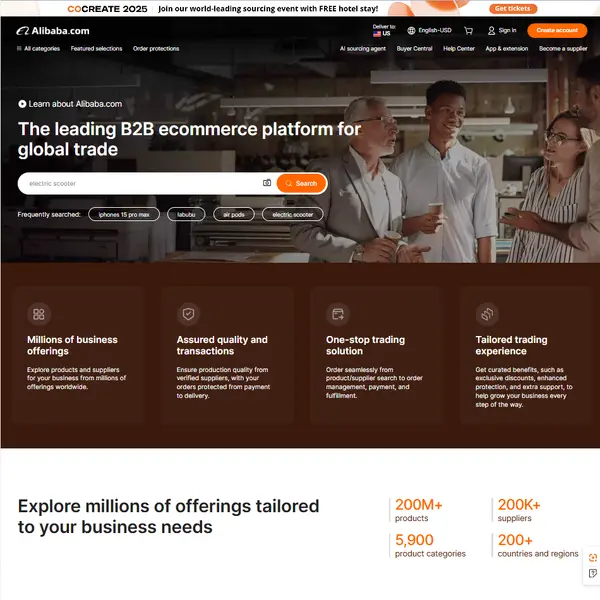Click the 200M+ products statistic

click(419, 510)
